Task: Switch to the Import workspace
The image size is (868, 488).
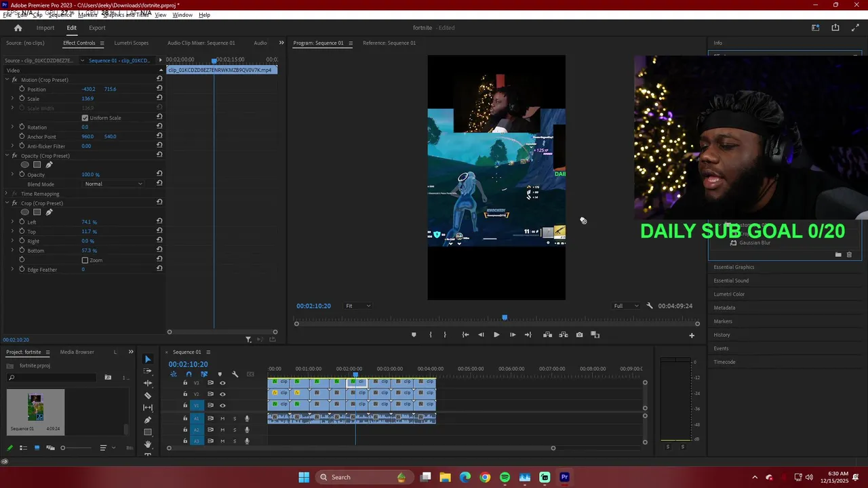Action: [x=45, y=28]
